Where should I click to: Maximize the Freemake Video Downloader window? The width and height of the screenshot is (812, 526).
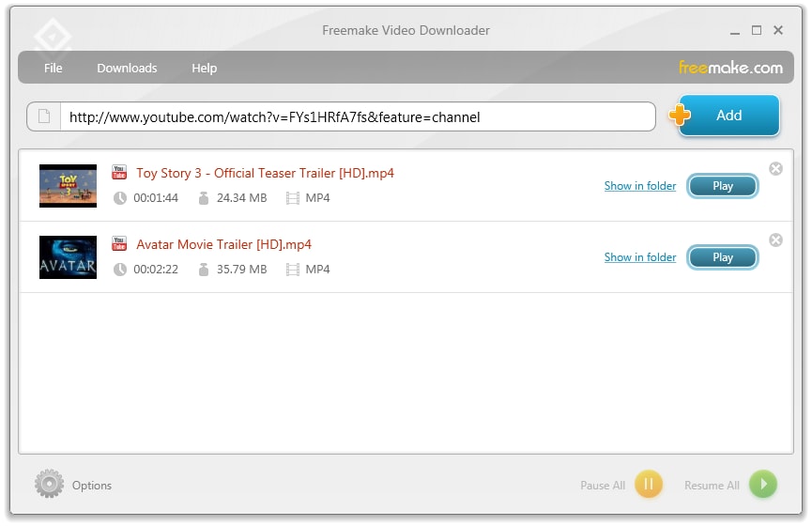pos(757,30)
